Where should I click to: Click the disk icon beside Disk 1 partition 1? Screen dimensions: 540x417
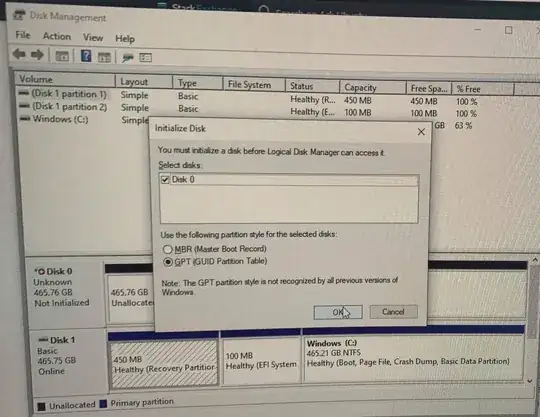click(24, 93)
